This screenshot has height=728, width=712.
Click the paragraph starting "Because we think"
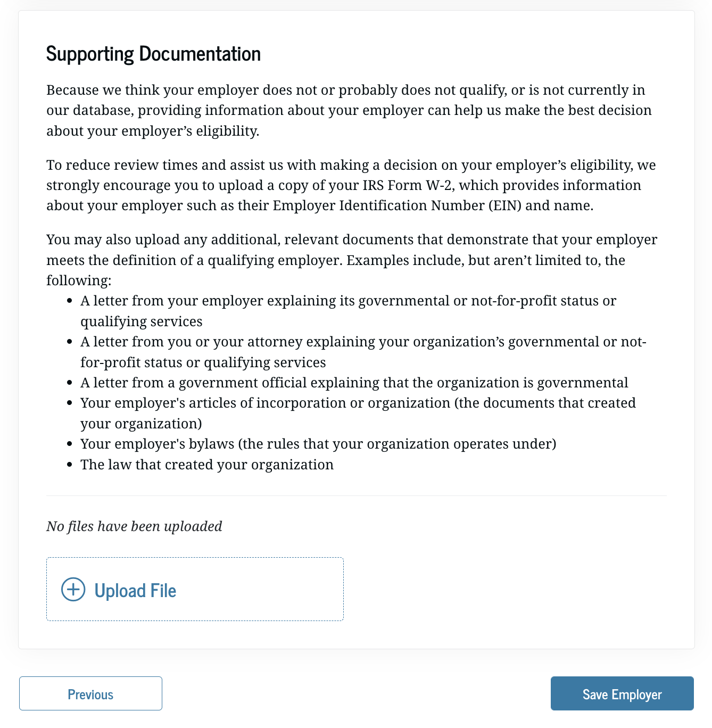(x=349, y=110)
